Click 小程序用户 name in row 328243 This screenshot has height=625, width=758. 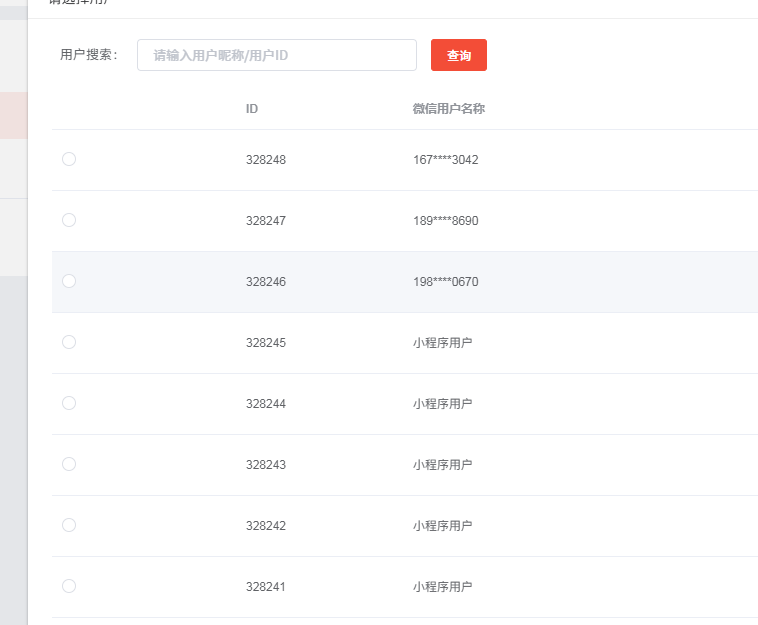point(442,465)
